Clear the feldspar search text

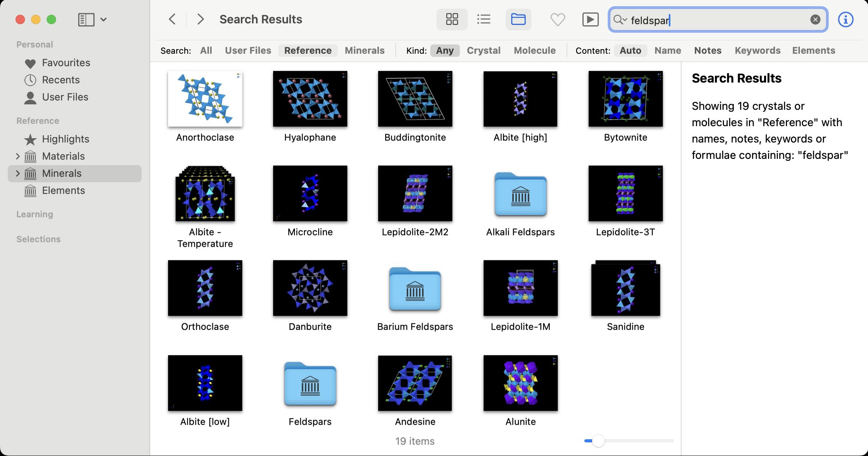coord(815,19)
